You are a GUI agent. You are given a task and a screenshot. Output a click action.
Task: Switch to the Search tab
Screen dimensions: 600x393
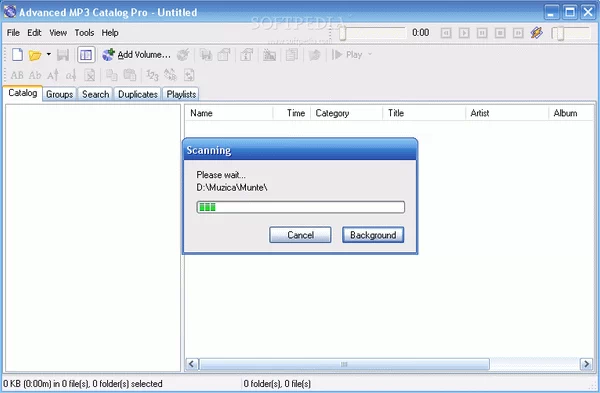(96, 94)
